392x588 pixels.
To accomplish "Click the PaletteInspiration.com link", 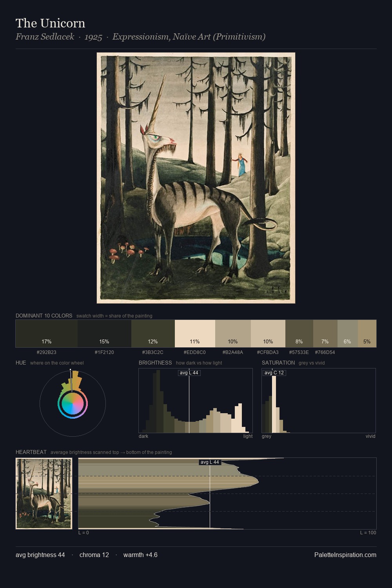I will 345,555.
